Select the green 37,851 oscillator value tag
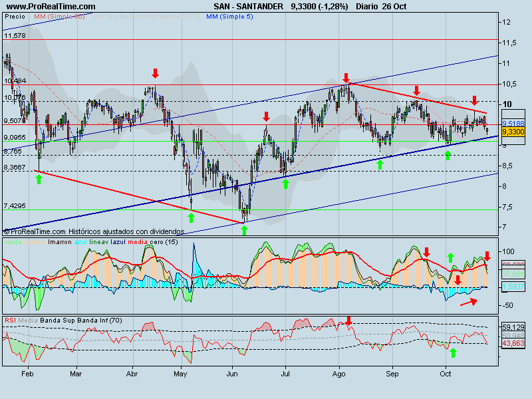532x399 pixels. click(513, 274)
